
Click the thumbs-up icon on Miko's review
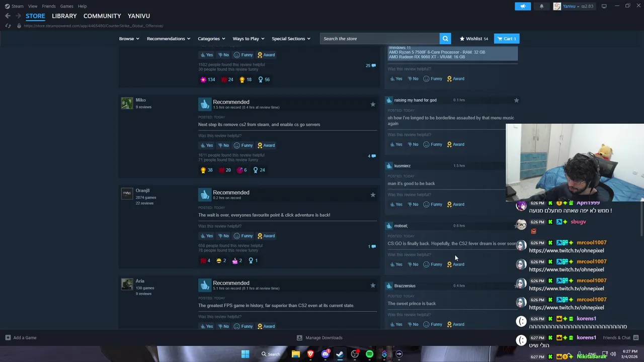point(204,104)
